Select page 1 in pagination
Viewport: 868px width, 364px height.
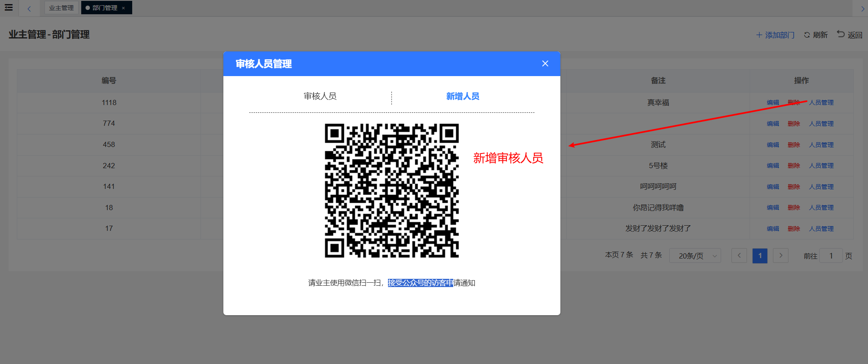pos(760,255)
